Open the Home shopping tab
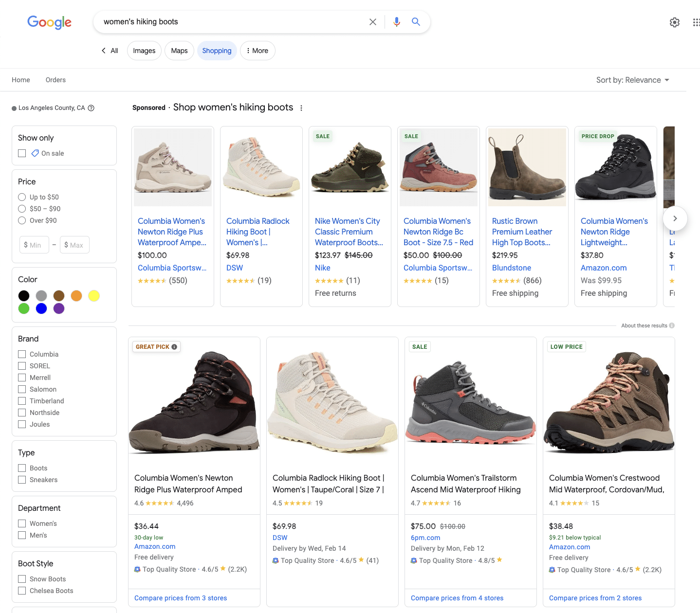This screenshot has width=700, height=613. [x=21, y=80]
